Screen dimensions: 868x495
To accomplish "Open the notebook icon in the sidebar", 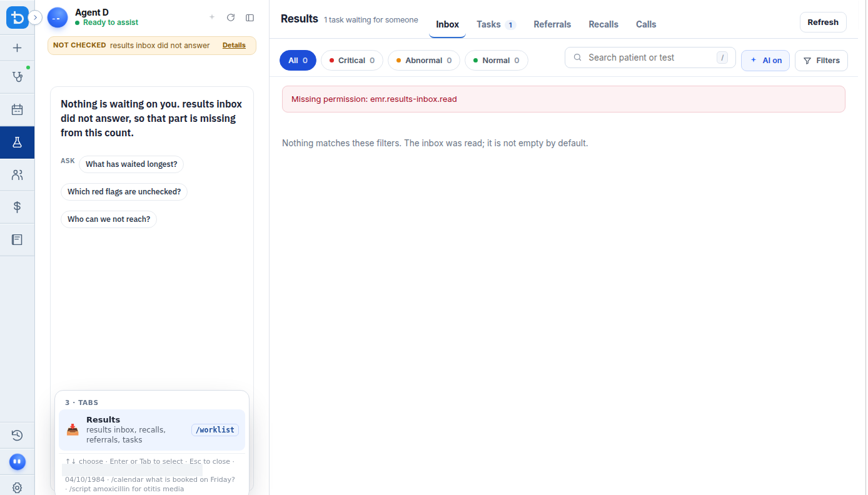I will pyautogui.click(x=17, y=239).
